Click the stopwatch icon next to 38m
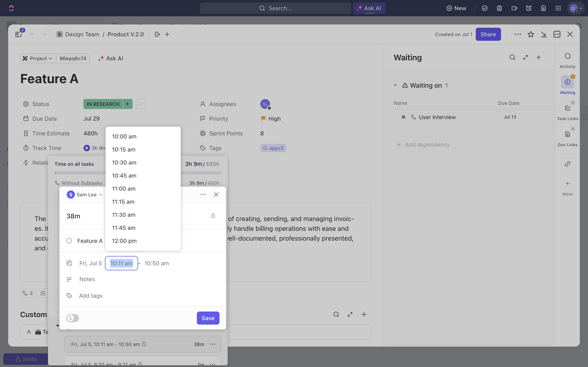 pyautogui.click(x=213, y=216)
